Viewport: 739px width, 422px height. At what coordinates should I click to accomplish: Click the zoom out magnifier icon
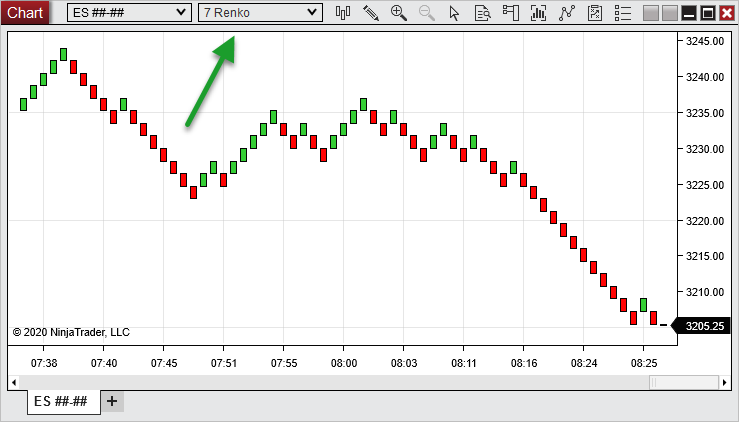[x=427, y=13]
